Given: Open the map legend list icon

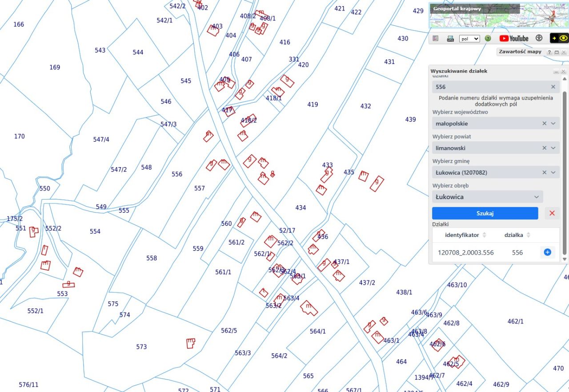Looking at the screenshot, I should pos(436,38).
